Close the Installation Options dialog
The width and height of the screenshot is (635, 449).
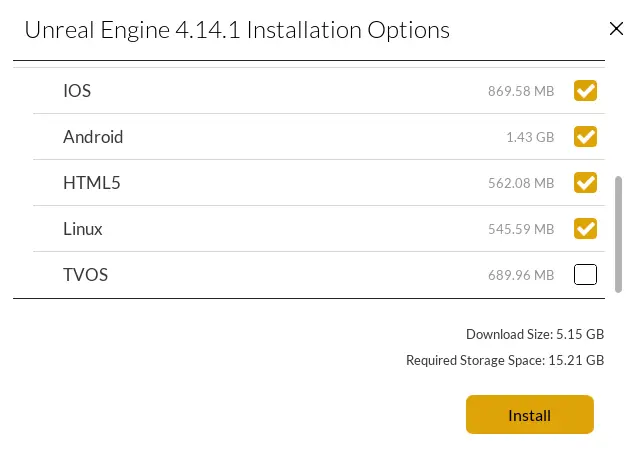click(616, 29)
